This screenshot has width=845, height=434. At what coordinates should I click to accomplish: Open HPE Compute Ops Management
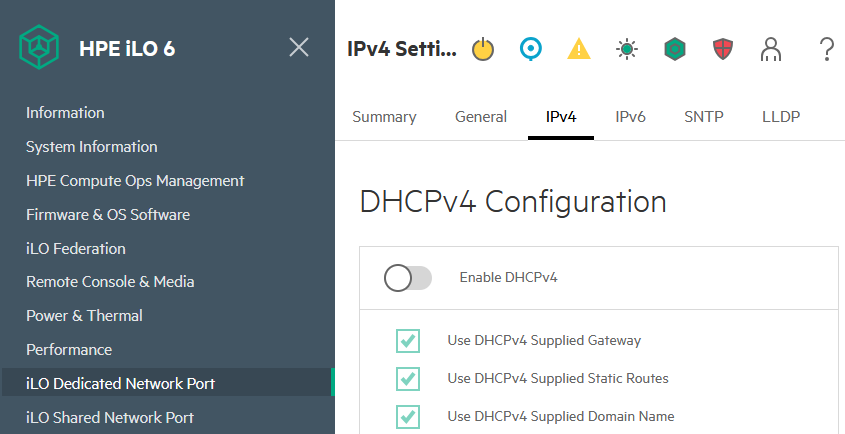point(135,181)
